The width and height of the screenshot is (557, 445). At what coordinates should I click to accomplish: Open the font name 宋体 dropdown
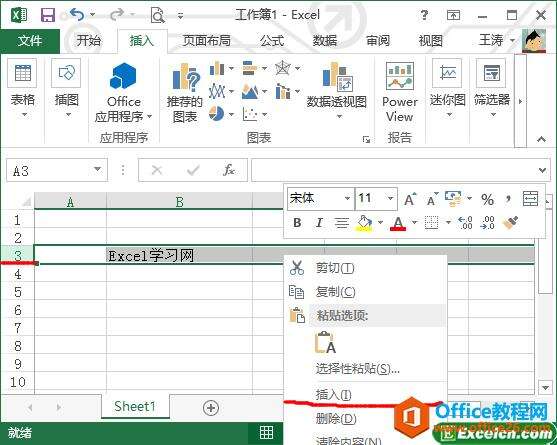pyautogui.click(x=347, y=198)
